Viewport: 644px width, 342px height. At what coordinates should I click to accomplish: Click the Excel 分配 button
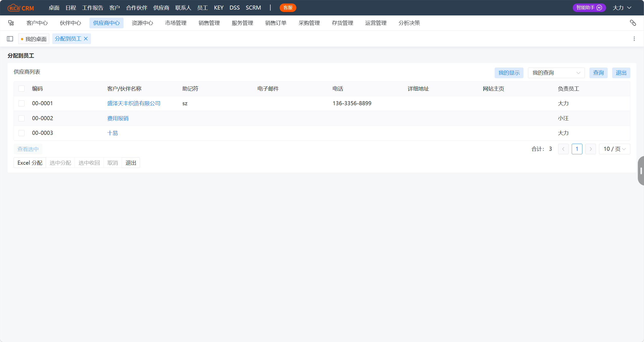tap(30, 163)
